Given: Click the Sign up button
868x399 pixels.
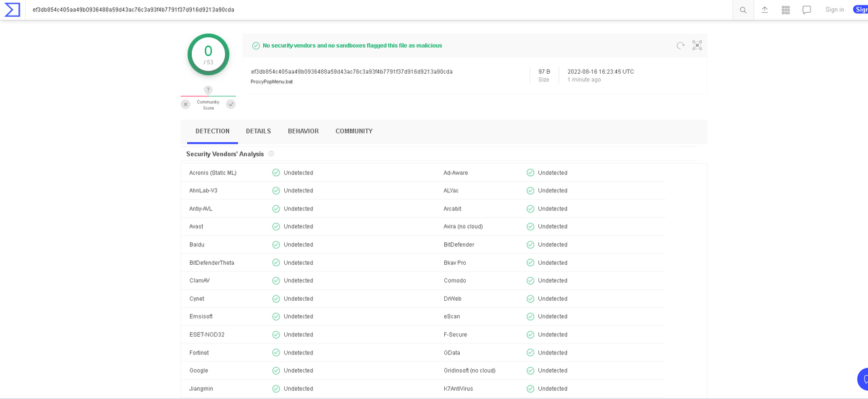Looking at the screenshot, I should [x=861, y=9].
